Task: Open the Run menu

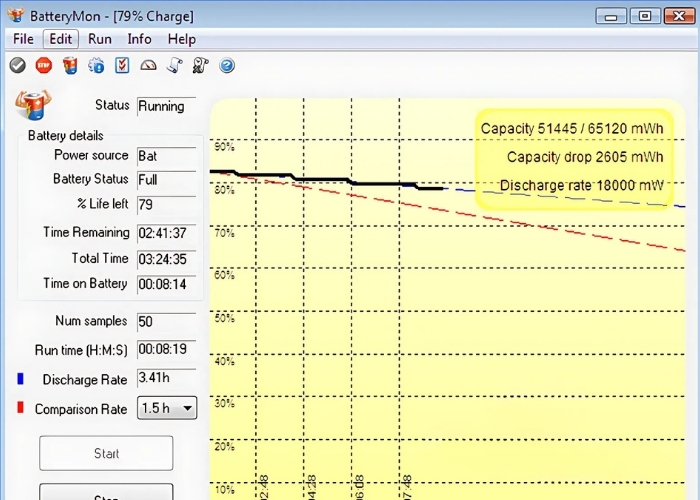Action: tap(100, 39)
